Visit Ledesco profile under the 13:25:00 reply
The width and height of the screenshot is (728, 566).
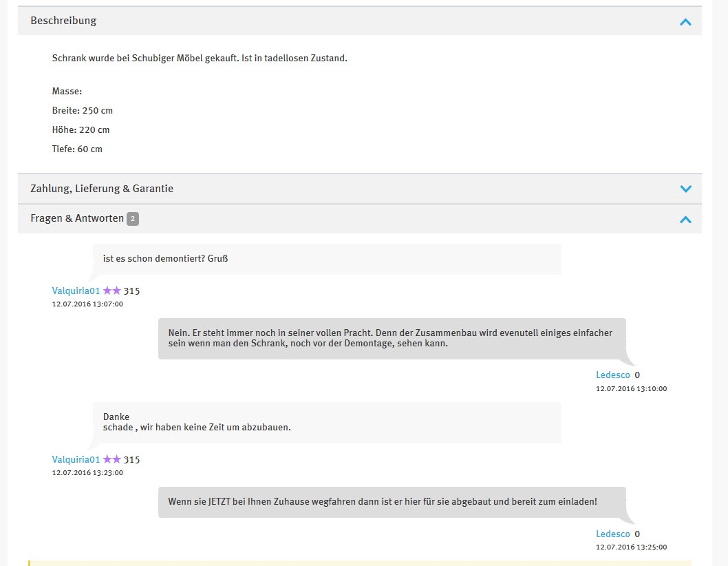(612, 534)
